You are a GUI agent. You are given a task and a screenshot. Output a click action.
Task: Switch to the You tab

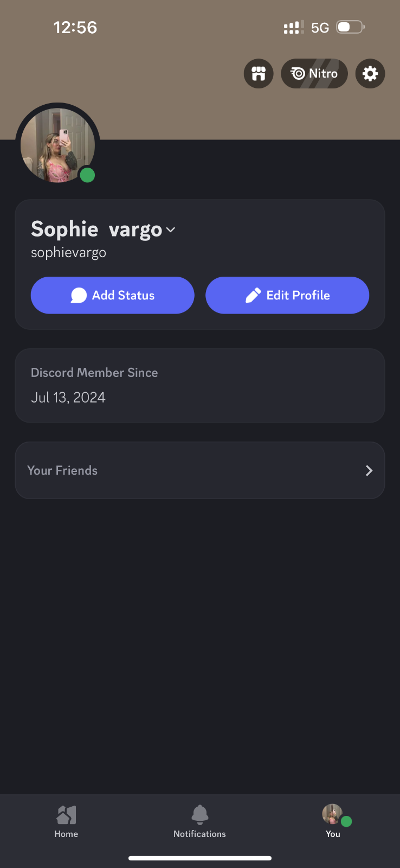point(333,821)
